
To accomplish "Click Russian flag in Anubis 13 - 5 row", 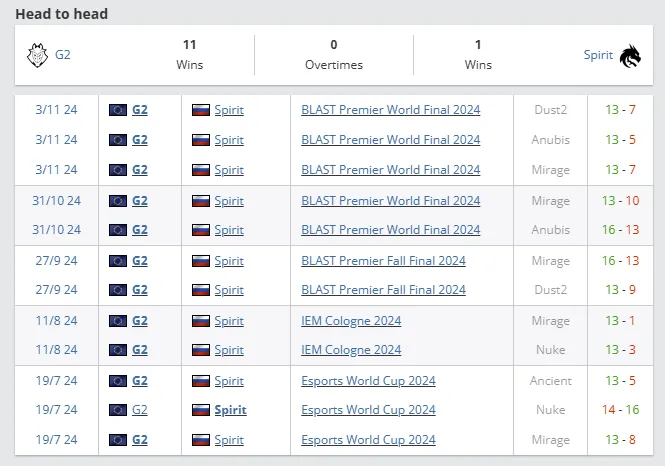I will [201, 140].
